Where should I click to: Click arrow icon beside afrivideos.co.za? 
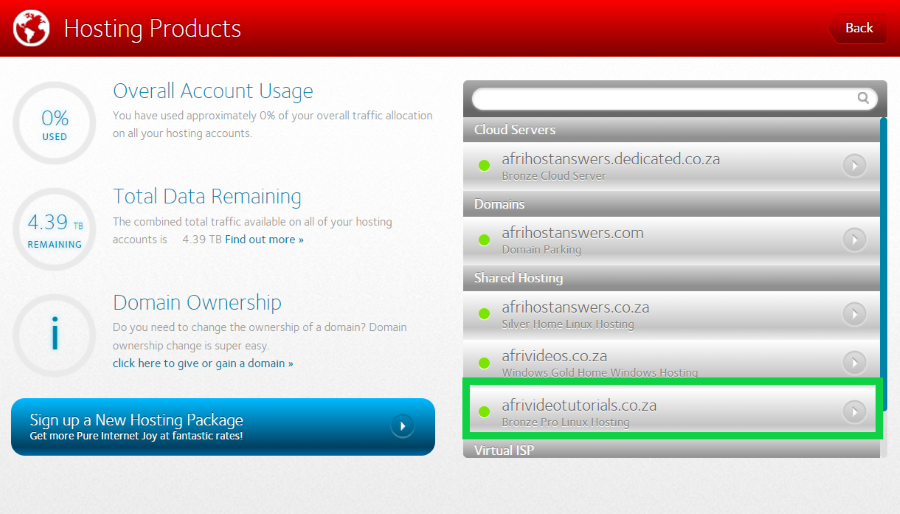click(854, 363)
